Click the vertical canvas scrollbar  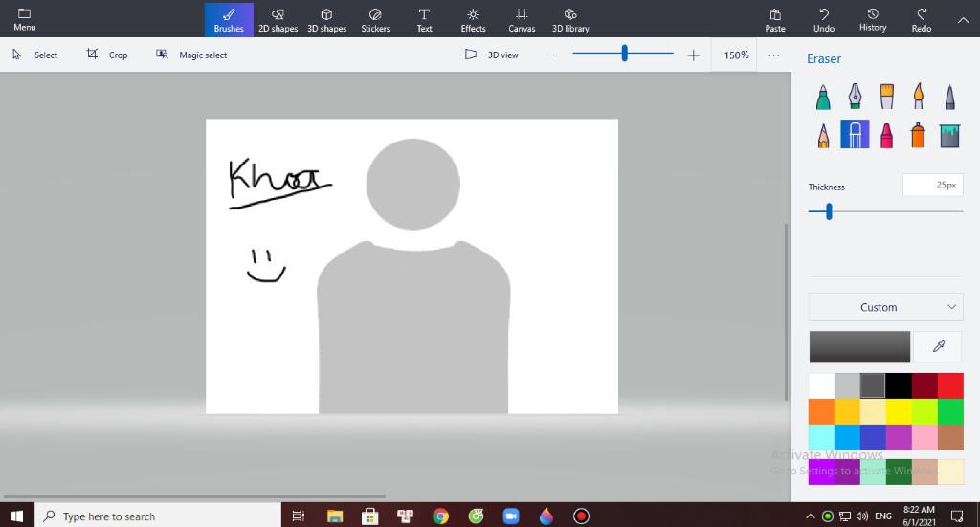tap(787, 312)
